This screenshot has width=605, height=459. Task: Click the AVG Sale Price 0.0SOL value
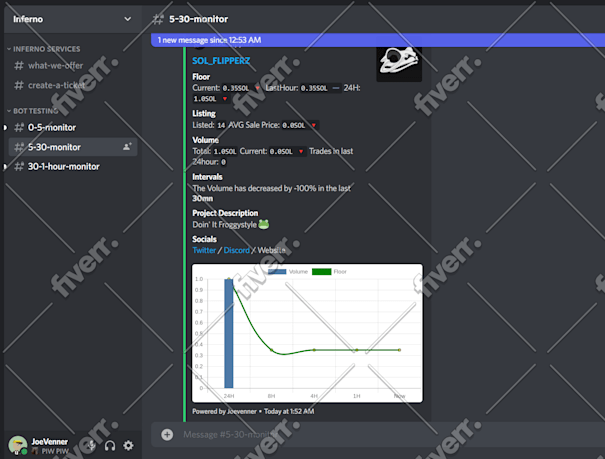click(294, 125)
